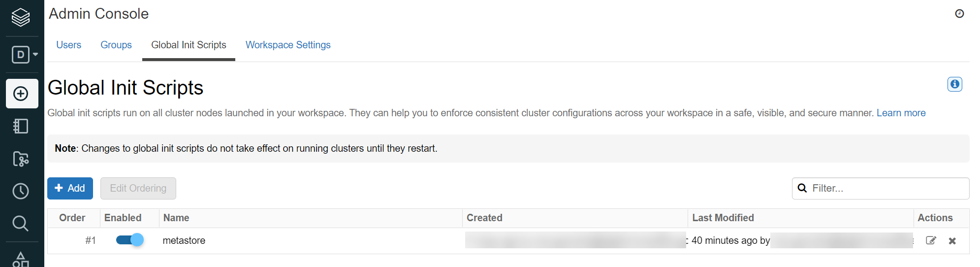Click into the Filter search field

(881, 188)
